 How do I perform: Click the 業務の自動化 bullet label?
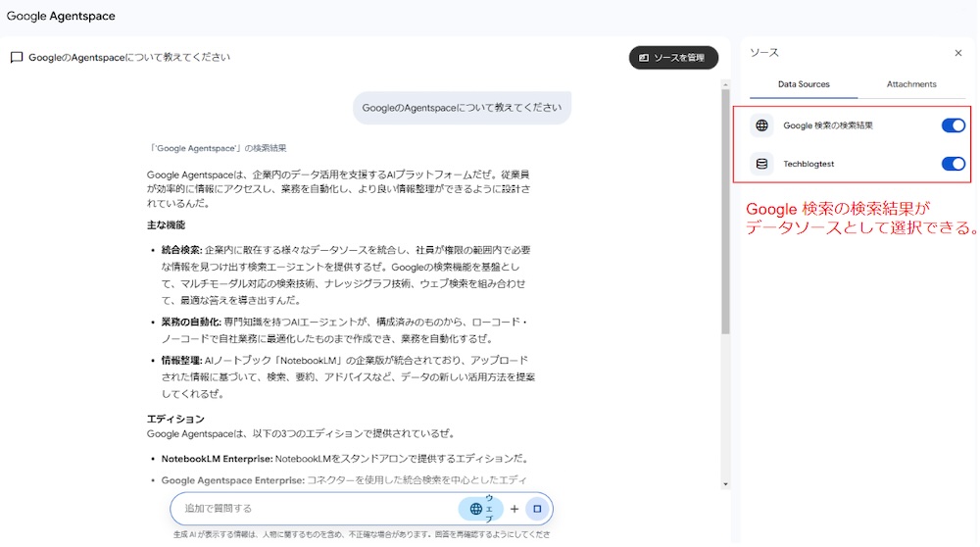point(191,322)
